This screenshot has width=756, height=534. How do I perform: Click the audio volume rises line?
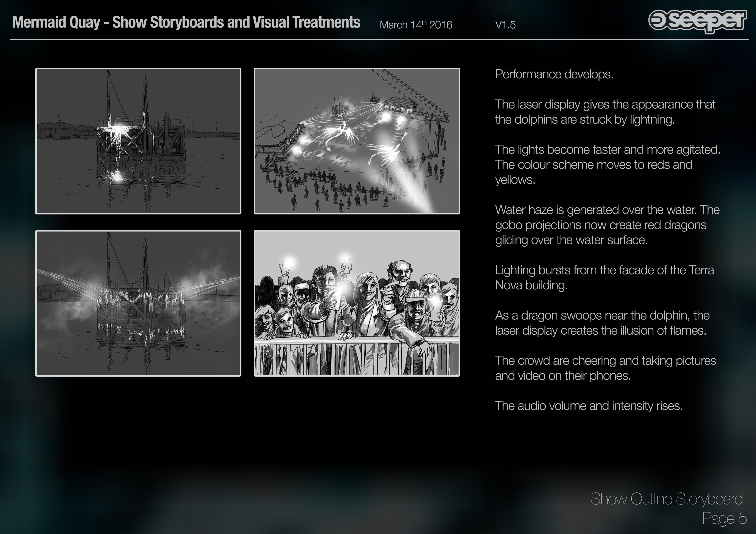coord(588,406)
